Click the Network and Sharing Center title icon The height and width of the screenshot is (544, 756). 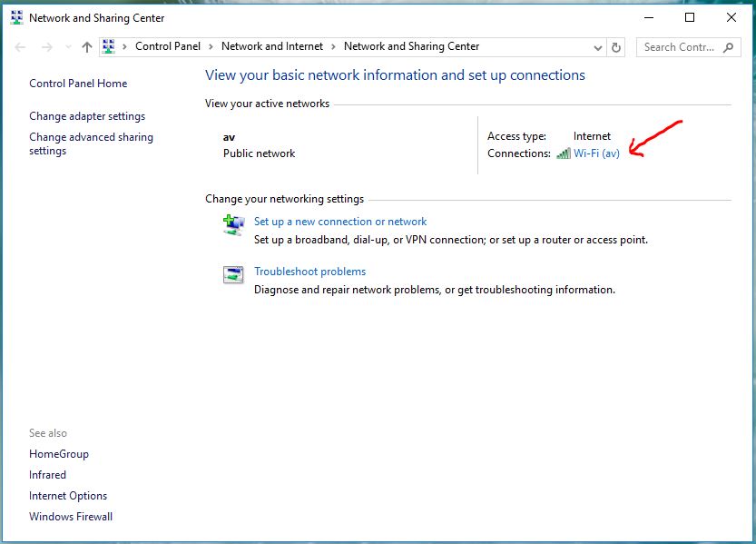pos(16,17)
